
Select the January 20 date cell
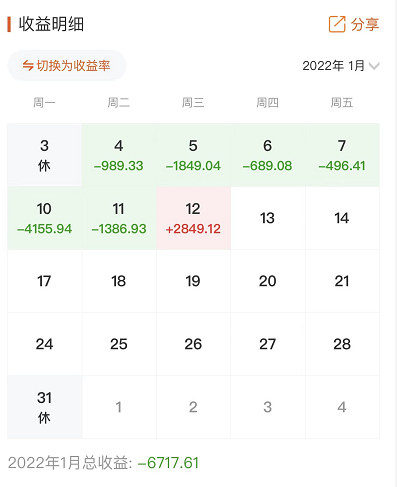pos(268,281)
